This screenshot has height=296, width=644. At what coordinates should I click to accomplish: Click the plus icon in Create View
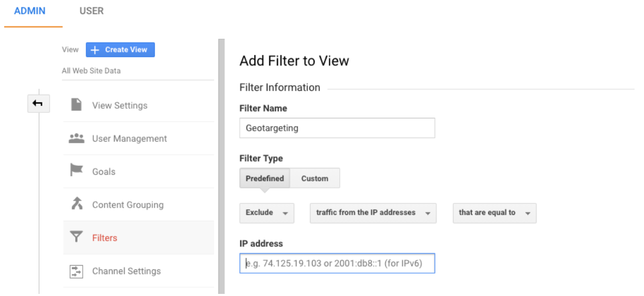pos(95,50)
